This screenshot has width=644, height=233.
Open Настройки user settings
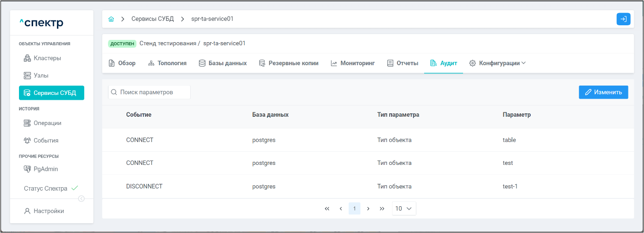[49, 211]
